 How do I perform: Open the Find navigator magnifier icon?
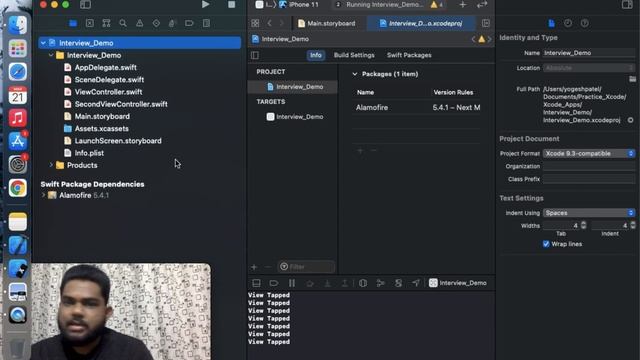[123, 23]
